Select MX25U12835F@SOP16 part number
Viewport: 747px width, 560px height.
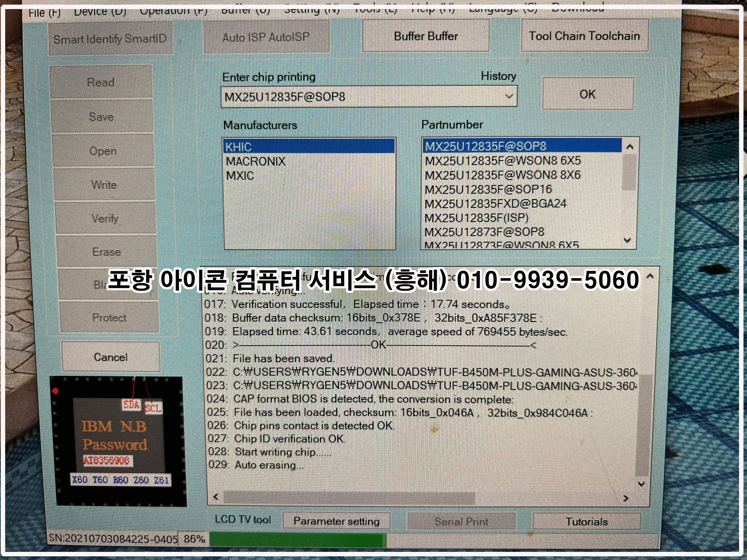pyautogui.click(x=488, y=189)
